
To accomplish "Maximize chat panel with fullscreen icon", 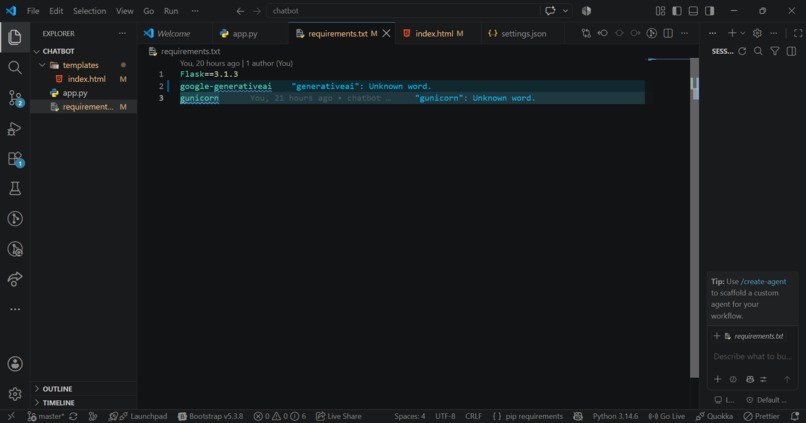I will pos(798,33).
